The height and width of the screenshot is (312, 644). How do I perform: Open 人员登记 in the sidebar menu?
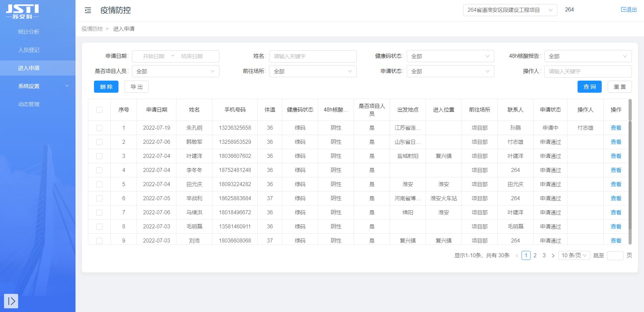click(29, 50)
